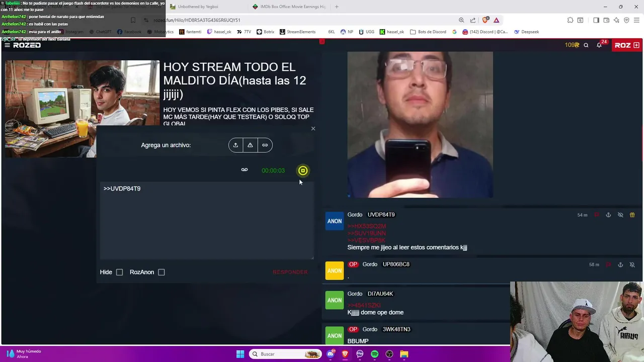
Task: Click the ROZED logo
Action: 27,45
